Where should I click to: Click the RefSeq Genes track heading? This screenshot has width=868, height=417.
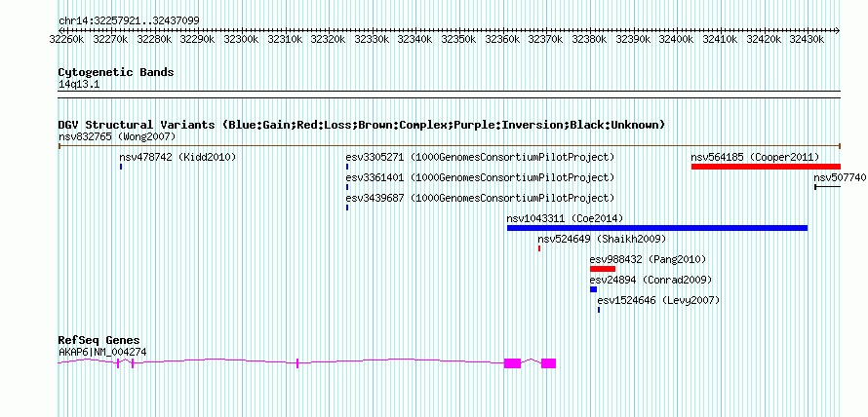click(99, 340)
